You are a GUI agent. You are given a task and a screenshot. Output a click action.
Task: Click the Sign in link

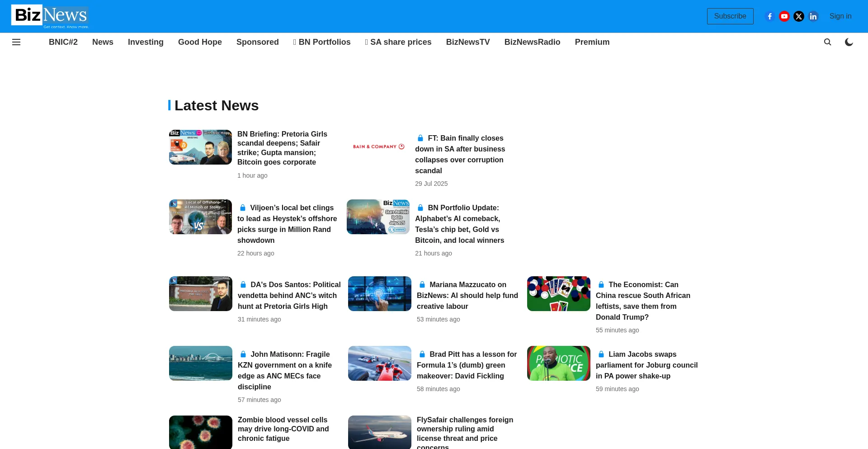point(840,16)
